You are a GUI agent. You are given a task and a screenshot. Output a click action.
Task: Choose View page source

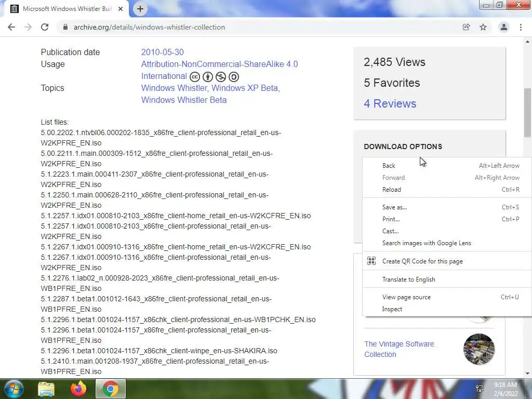[446, 297]
